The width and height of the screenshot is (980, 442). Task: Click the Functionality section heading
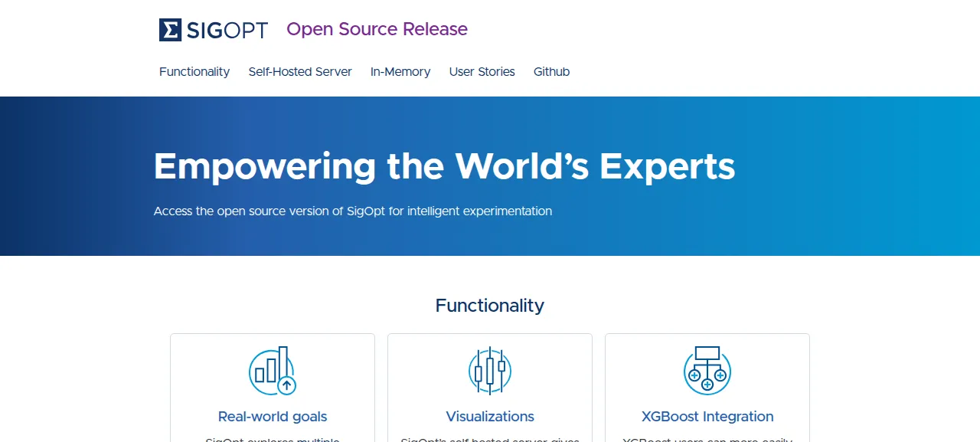point(490,306)
